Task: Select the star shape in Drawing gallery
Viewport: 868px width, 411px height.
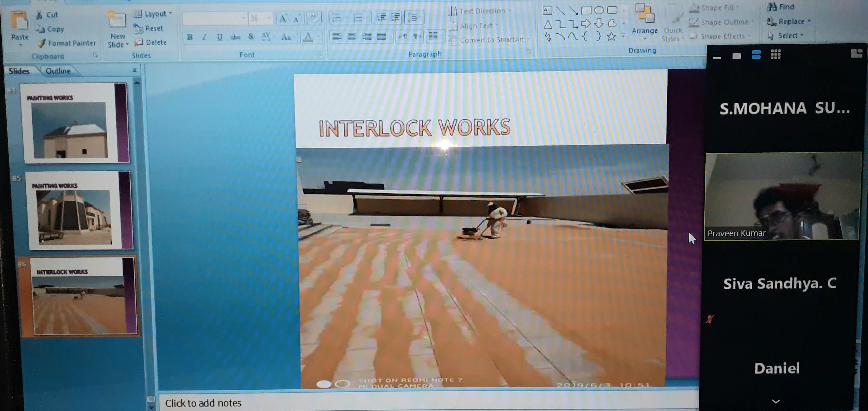Action: click(x=611, y=36)
